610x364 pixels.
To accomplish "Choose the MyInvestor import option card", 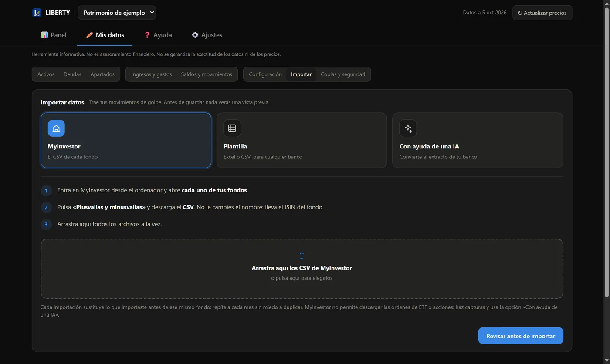I will tap(126, 140).
